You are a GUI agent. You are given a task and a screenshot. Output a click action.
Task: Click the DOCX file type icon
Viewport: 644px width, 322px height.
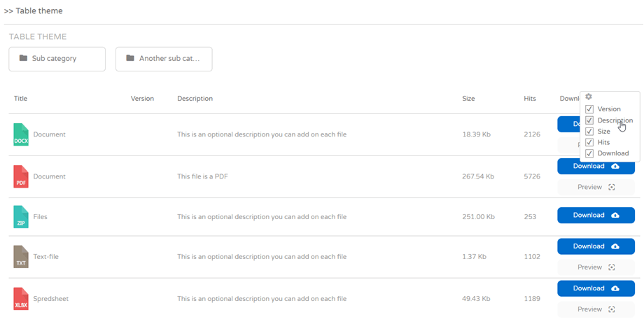(21, 134)
